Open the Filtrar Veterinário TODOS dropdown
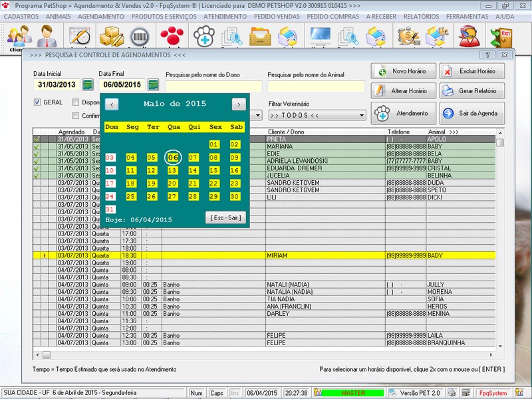Viewport: 532px width, 399px height. (317, 115)
